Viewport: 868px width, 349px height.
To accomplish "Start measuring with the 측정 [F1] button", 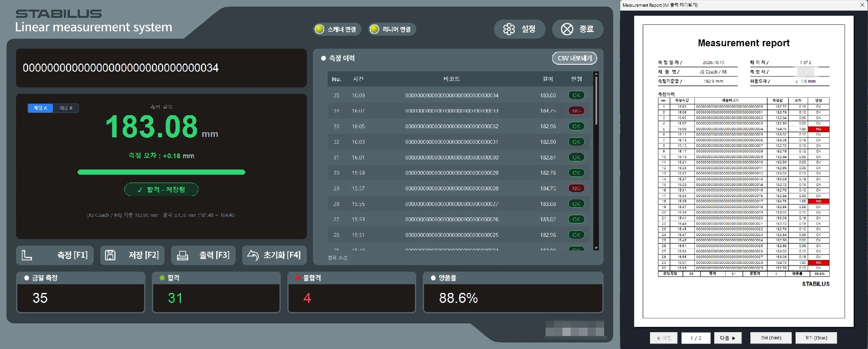I will 55,255.
